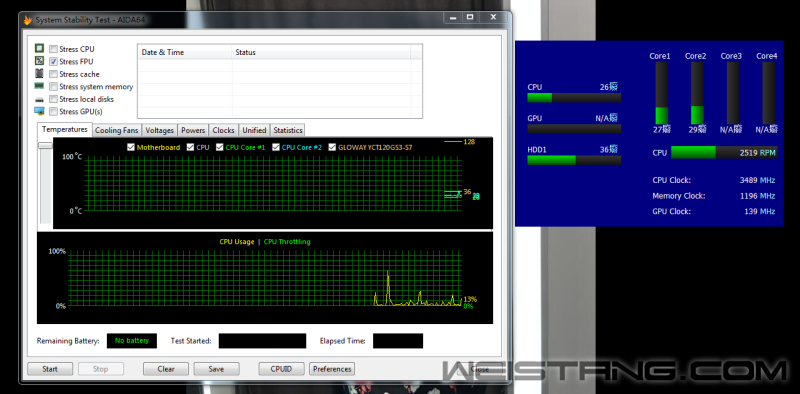Click the HDD1 temperature bar in blue widget
The width and height of the screenshot is (800, 394).
[x=574, y=160]
